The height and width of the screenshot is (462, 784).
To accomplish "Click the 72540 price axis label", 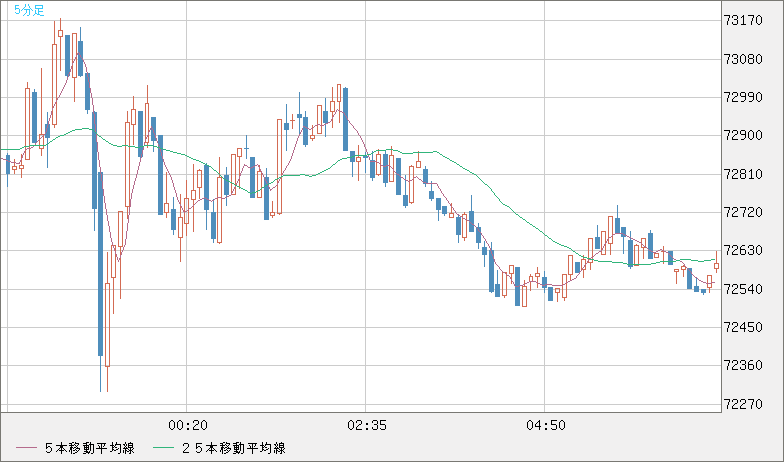I will click(743, 289).
